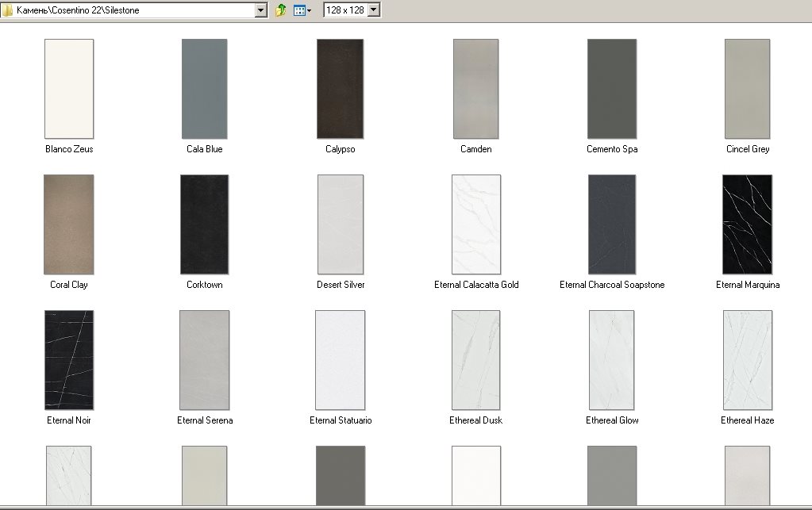Image resolution: width=812 pixels, height=510 pixels.
Task: Click the 'Cala Blue' label
Action: 205,149
